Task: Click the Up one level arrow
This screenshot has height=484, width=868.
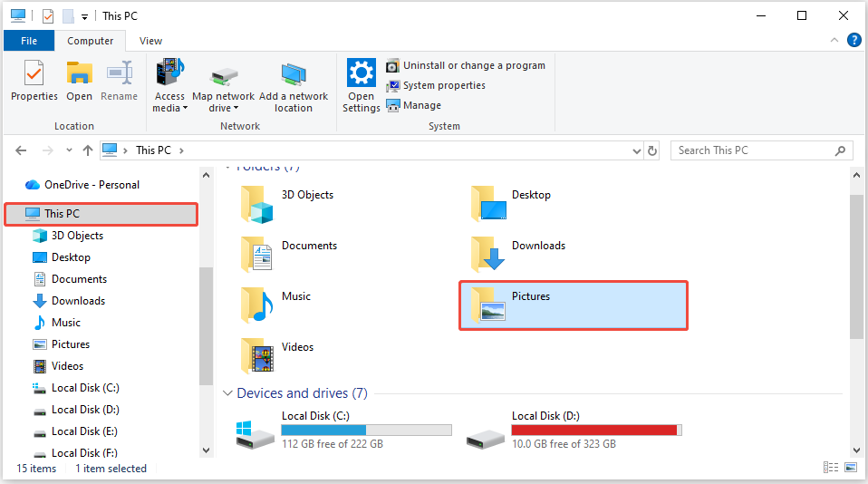Action: coord(88,150)
